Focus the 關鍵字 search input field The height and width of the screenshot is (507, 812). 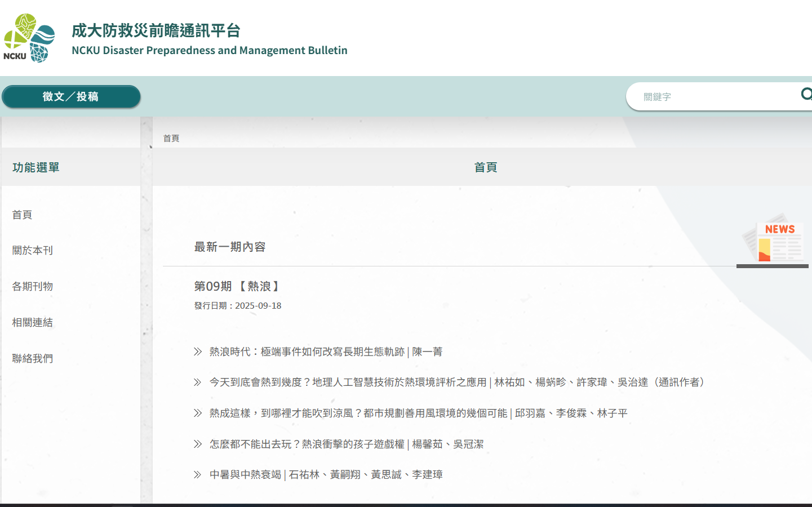tap(716, 97)
